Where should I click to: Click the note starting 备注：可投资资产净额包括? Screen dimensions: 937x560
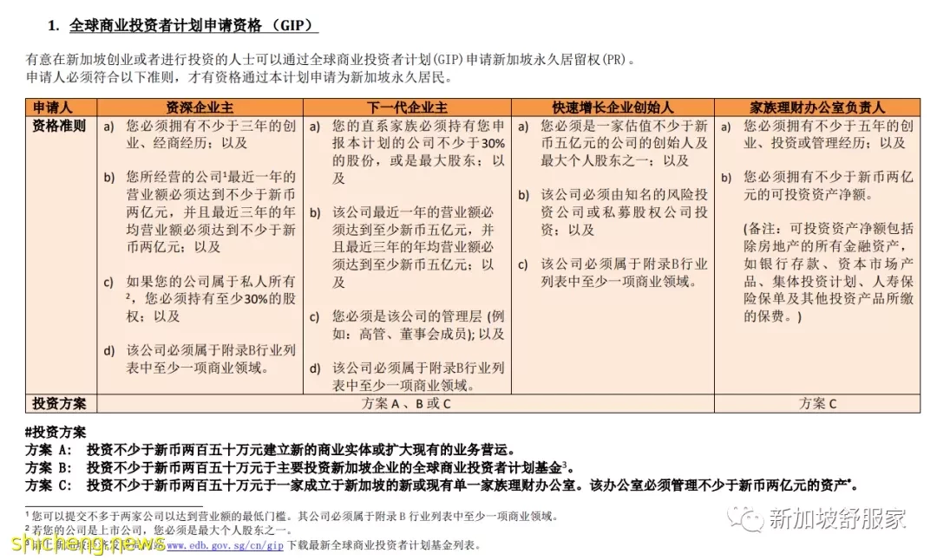click(x=829, y=272)
